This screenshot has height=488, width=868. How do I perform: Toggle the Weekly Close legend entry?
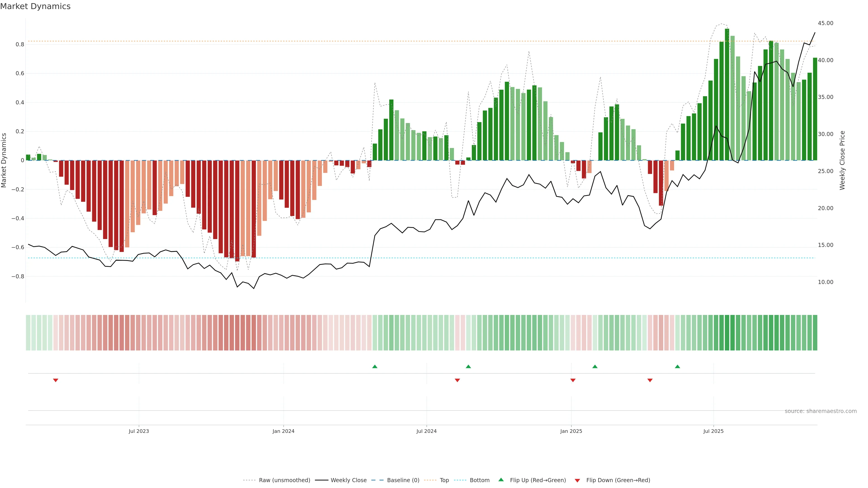(348, 480)
